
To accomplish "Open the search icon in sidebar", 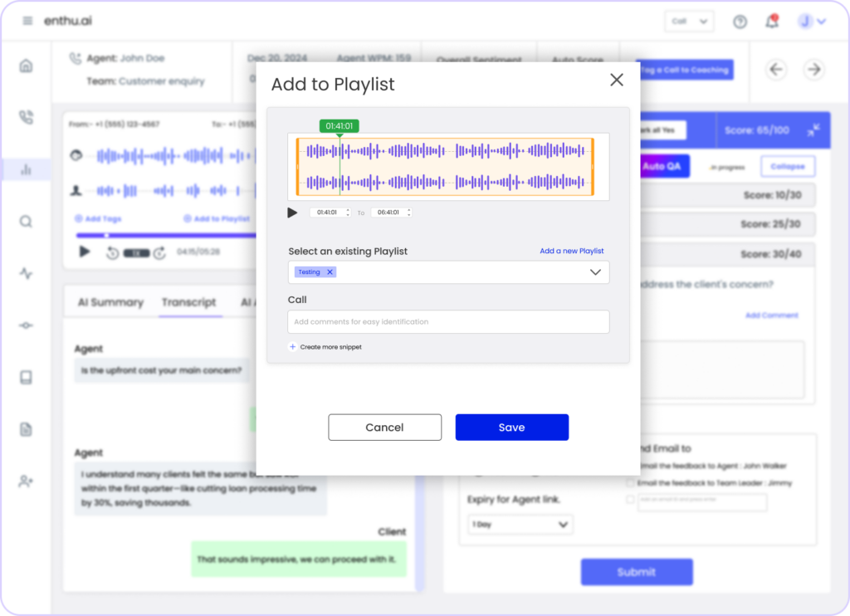I will click(26, 221).
